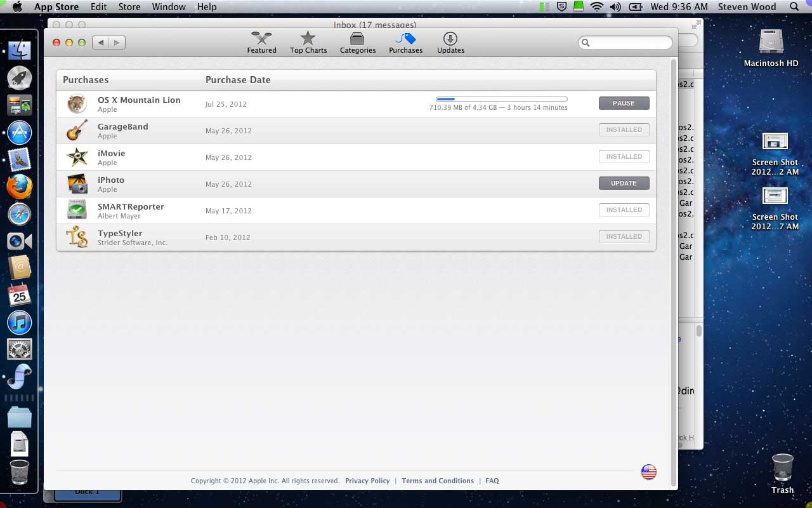Open the App Store menu

click(x=56, y=7)
